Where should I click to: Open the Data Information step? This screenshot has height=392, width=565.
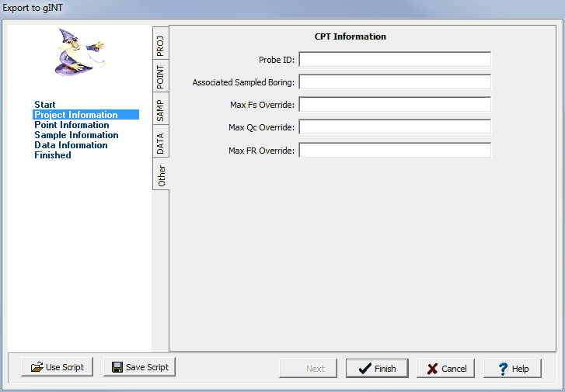pyautogui.click(x=71, y=145)
